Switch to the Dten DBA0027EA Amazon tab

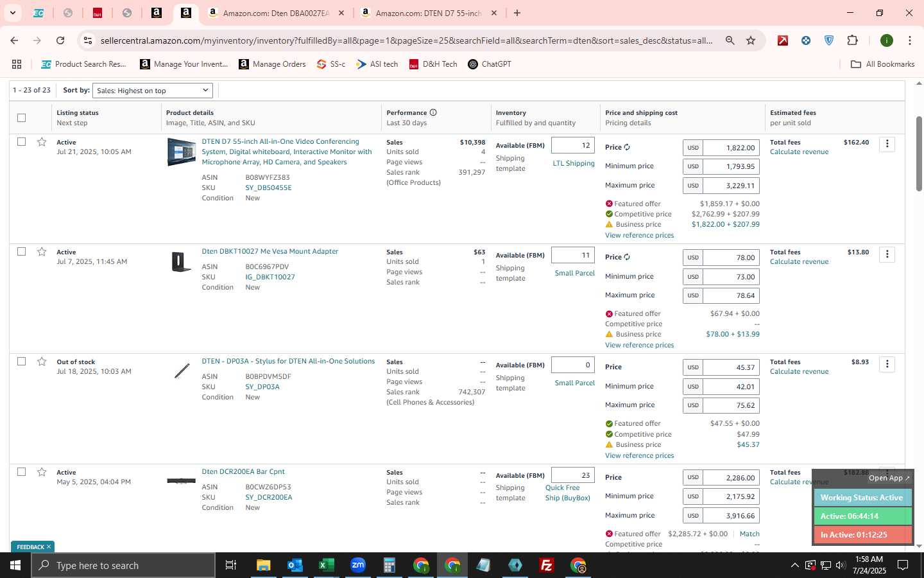277,13
